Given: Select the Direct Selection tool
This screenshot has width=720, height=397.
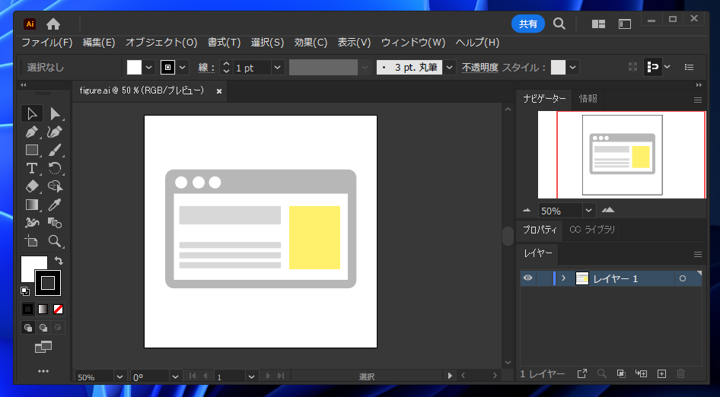Looking at the screenshot, I should [x=55, y=113].
